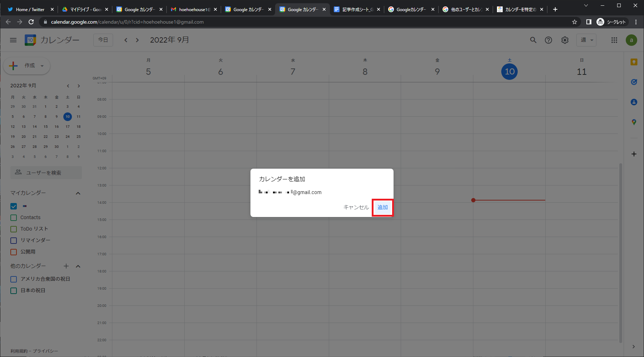This screenshot has height=357, width=644.
Task: Open Google Keep side panel
Action: tap(634, 62)
